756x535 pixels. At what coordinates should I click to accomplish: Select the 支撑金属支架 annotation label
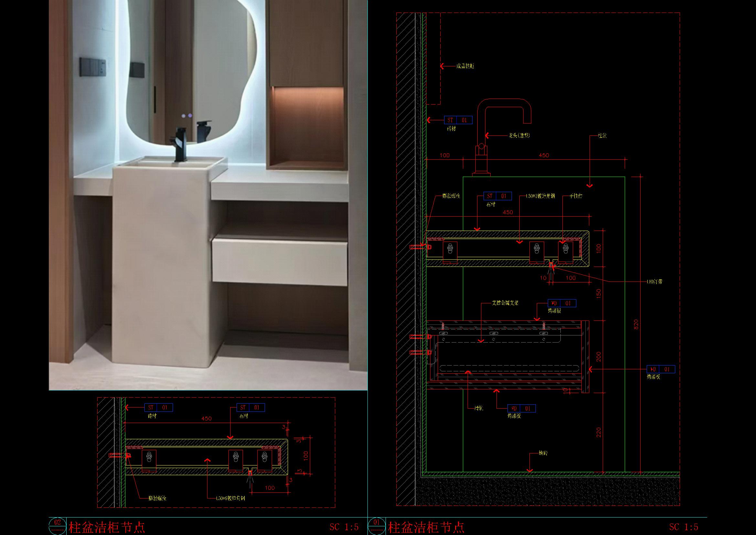pyautogui.click(x=505, y=303)
